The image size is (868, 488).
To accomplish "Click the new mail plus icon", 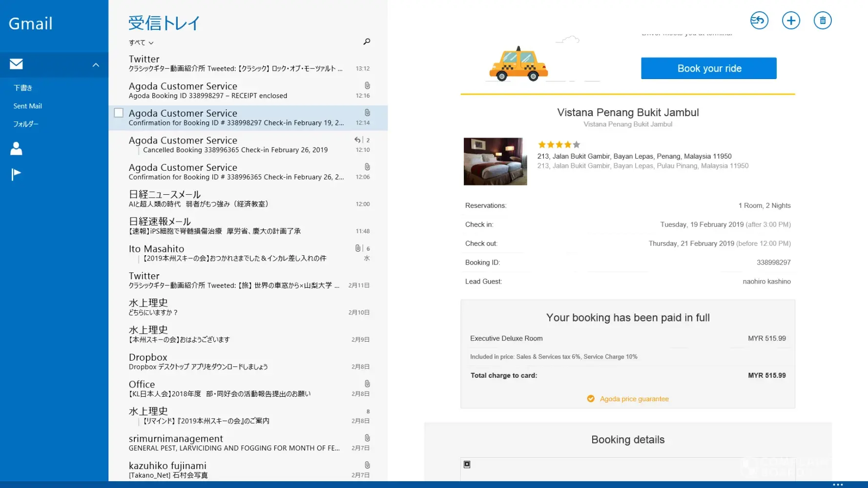I will (791, 20).
